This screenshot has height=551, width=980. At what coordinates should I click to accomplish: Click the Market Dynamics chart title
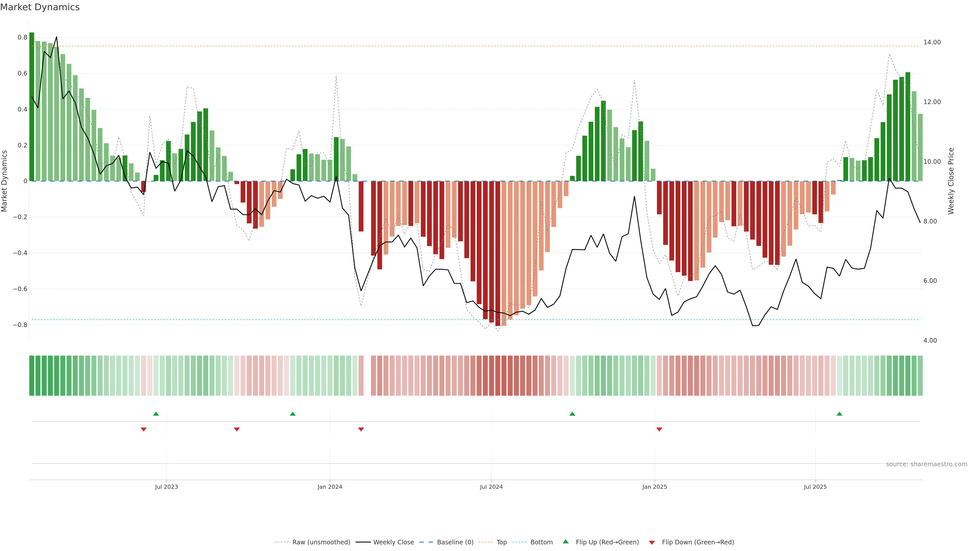[x=40, y=7]
